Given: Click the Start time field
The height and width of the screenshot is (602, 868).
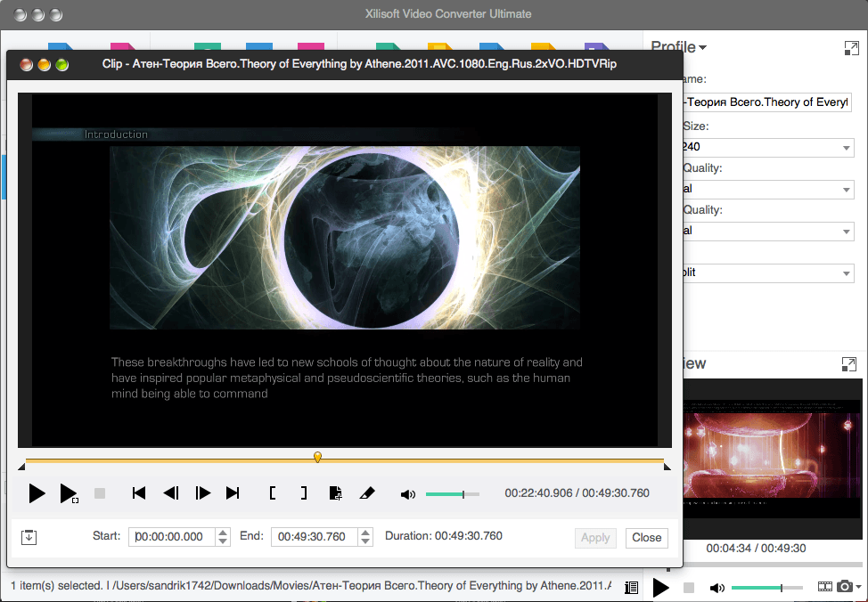Looking at the screenshot, I should (x=172, y=537).
